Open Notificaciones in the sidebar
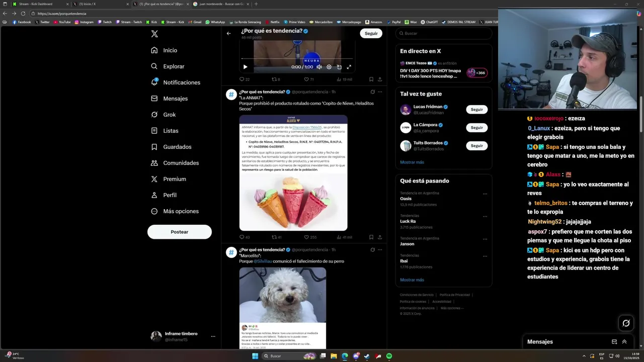This screenshot has width=644, height=362. point(176,82)
